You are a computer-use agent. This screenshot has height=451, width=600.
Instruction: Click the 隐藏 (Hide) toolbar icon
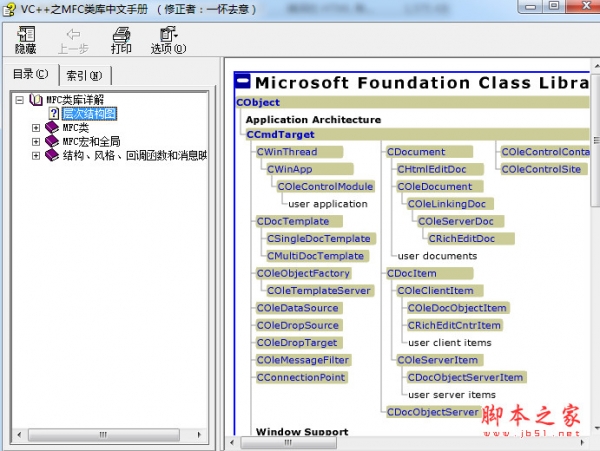[x=26, y=40]
